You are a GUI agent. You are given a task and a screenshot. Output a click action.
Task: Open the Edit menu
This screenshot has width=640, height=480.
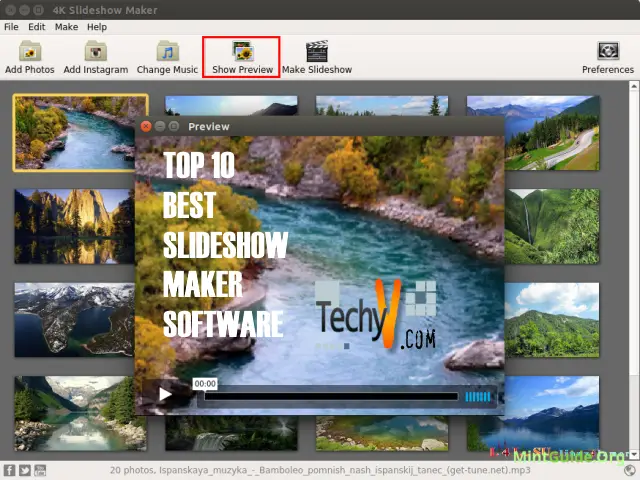tap(36, 27)
